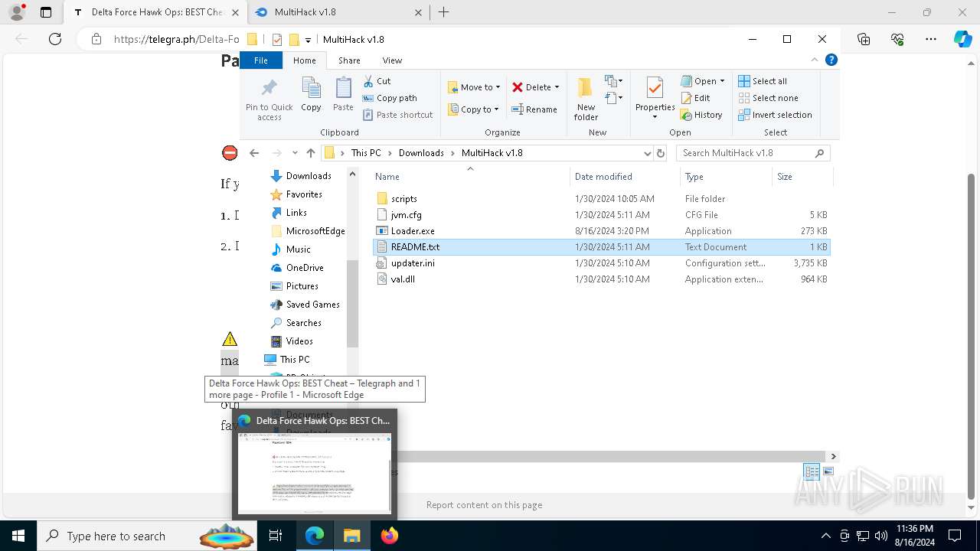Click the navigation pane vertical scrollbar
Image resolution: width=980 pixels, height=551 pixels.
(x=352, y=302)
